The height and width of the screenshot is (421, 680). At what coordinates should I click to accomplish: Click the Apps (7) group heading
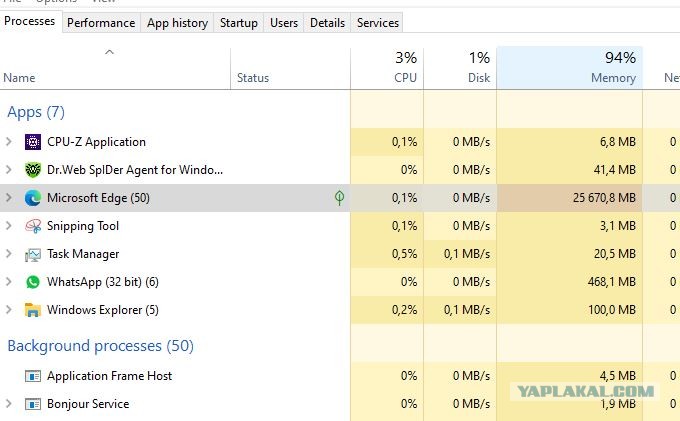point(36,112)
